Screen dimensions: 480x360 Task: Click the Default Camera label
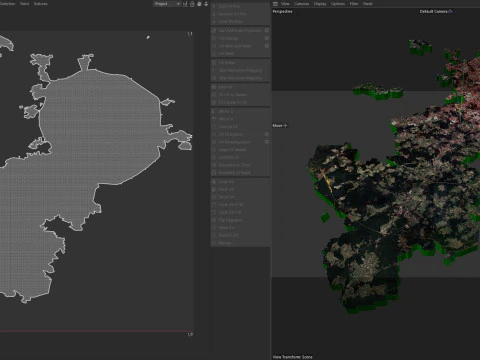coord(436,11)
